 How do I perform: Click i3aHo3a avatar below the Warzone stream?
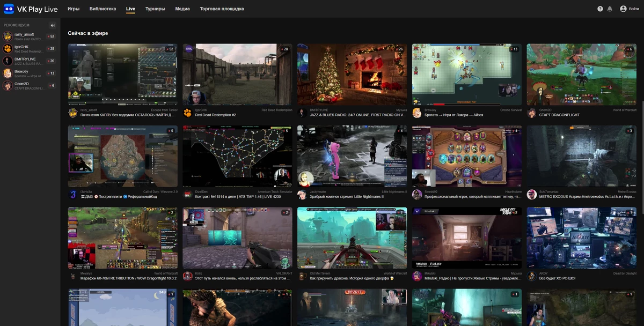tap(73, 194)
